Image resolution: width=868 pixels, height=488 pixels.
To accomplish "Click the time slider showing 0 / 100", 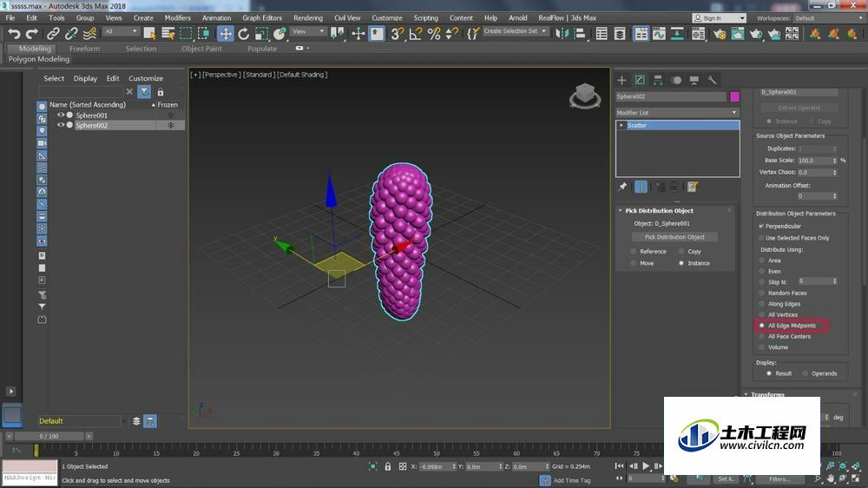I will (49, 436).
